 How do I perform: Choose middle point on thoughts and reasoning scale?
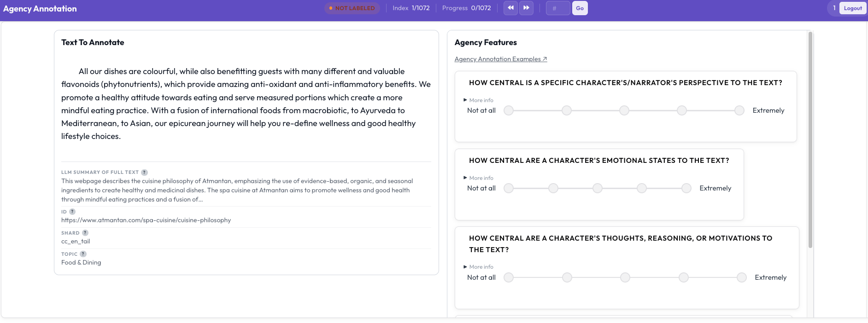pos(625,277)
